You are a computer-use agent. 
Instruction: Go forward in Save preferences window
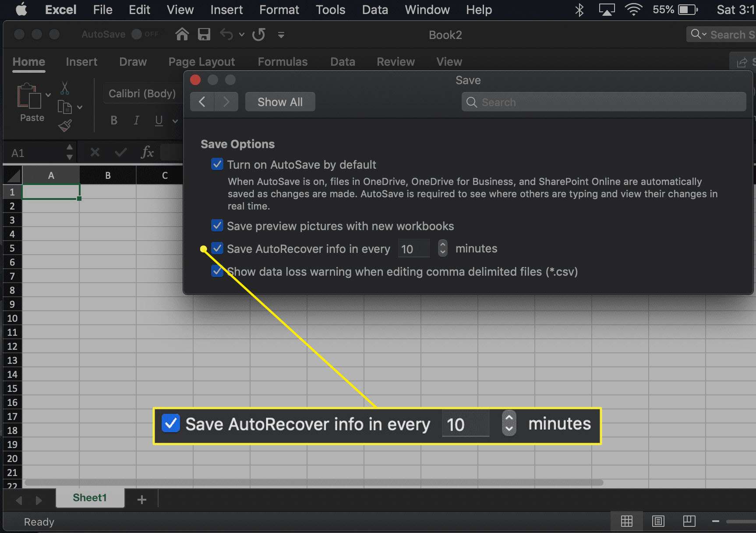point(226,102)
